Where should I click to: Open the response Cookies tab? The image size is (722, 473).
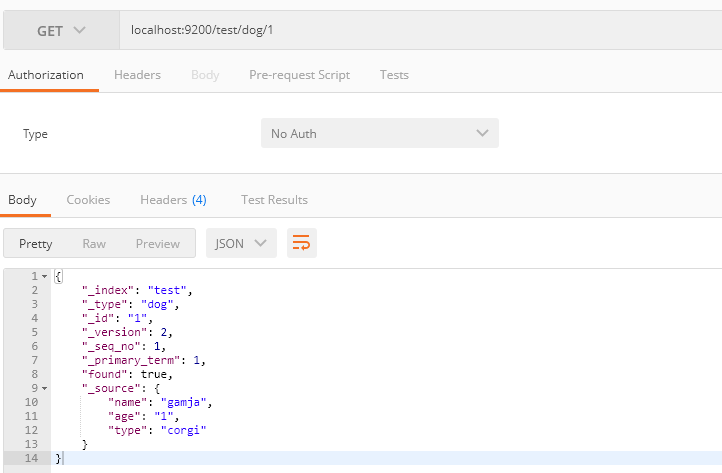tap(88, 200)
